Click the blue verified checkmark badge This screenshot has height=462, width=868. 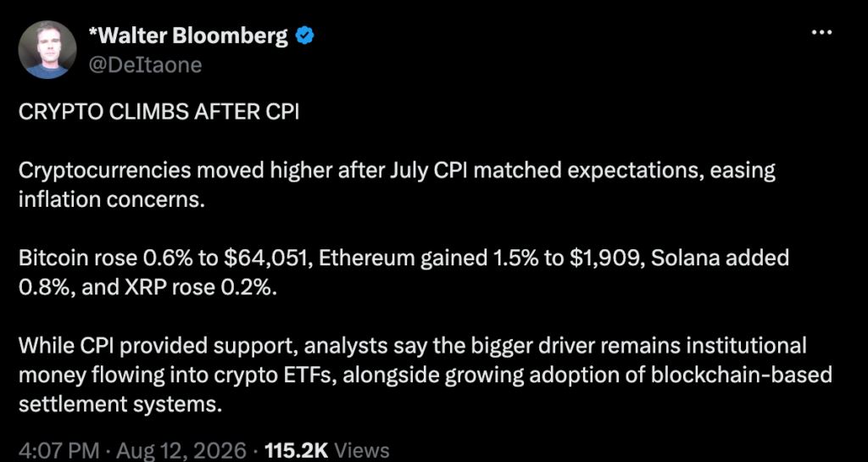[305, 36]
